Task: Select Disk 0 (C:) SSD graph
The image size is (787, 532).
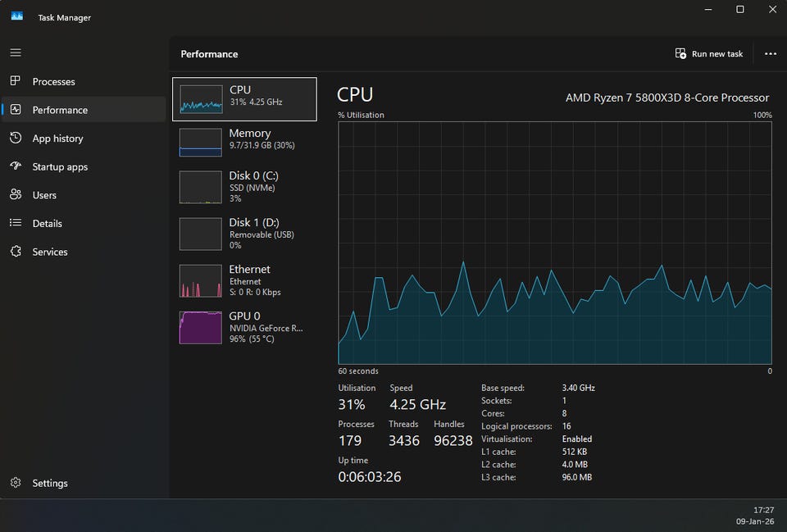Action: [x=244, y=187]
